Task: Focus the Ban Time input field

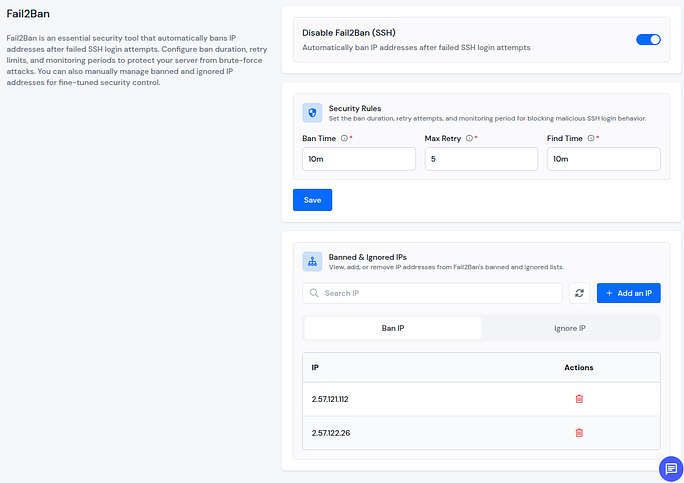Action: pos(359,159)
